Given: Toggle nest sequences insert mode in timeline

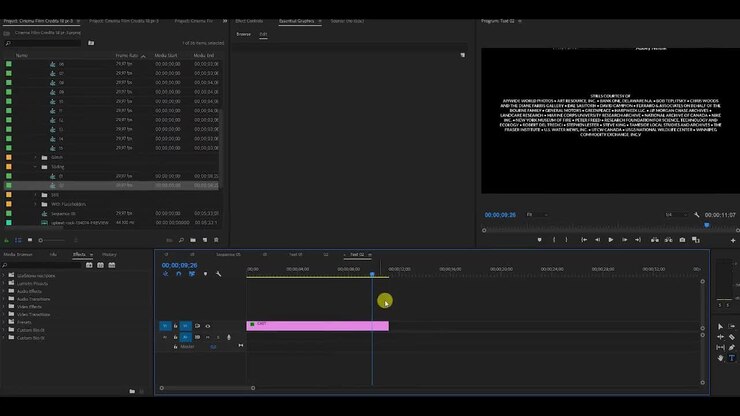Looking at the screenshot, I should point(166,274).
